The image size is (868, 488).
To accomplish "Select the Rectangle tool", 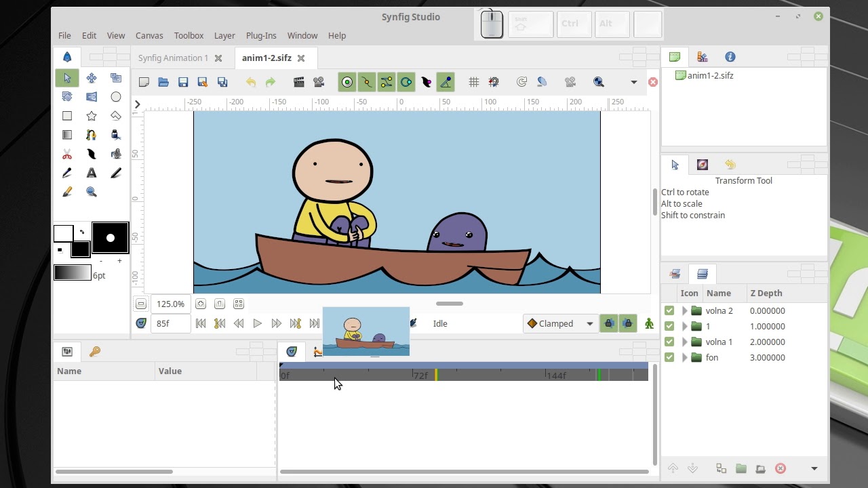I will [x=67, y=116].
